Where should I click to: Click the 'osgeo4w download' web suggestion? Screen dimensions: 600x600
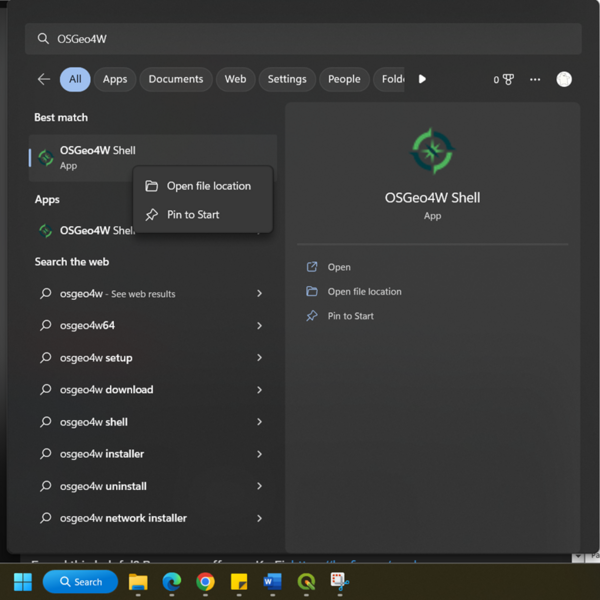click(x=106, y=390)
